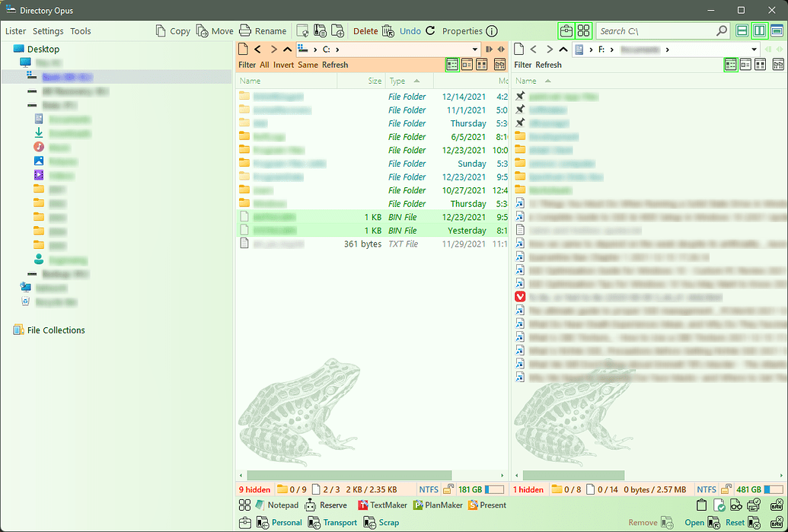788x532 pixels.
Task: Open the Lister menu
Action: (15, 31)
